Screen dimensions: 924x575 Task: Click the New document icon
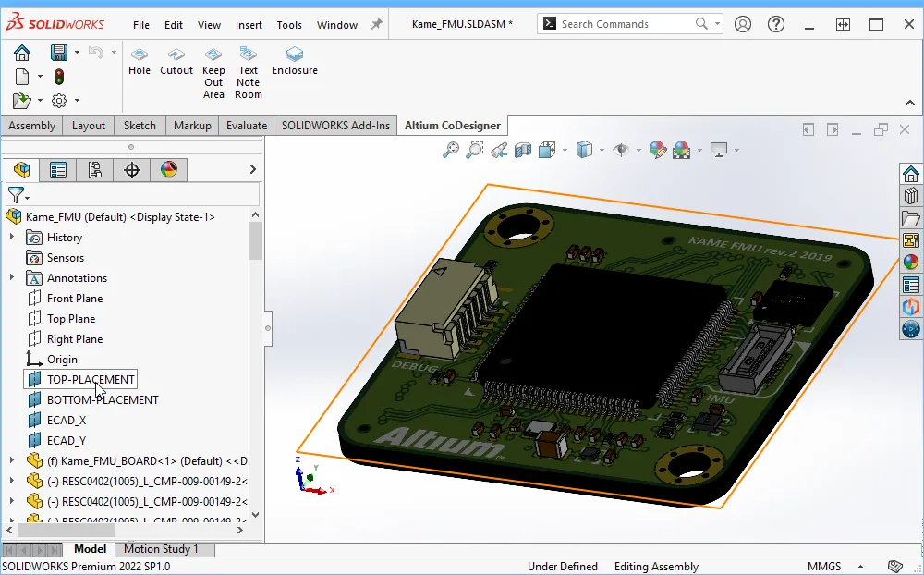[x=22, y=77]
